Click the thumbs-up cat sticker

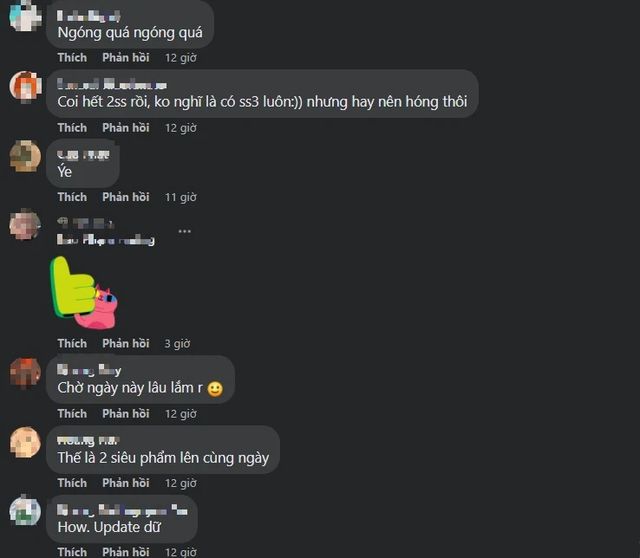click(x=84, y=293)
